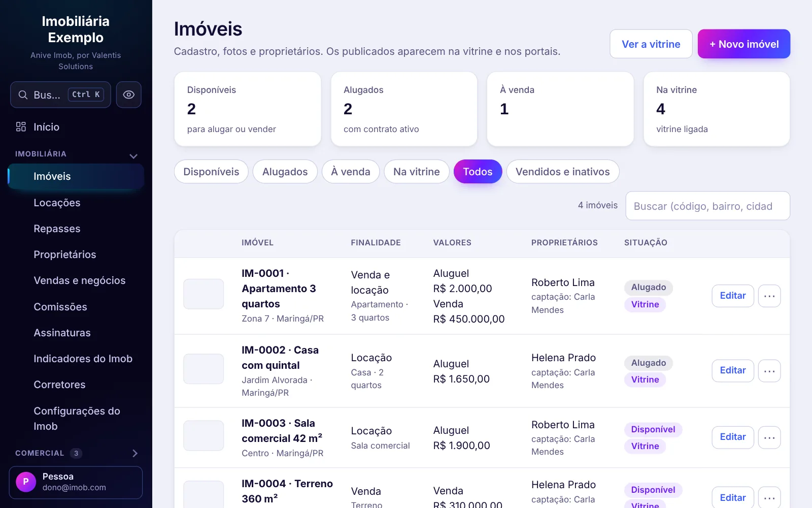
Task: Show the Na vitrine filter
Action: point(417,172)
